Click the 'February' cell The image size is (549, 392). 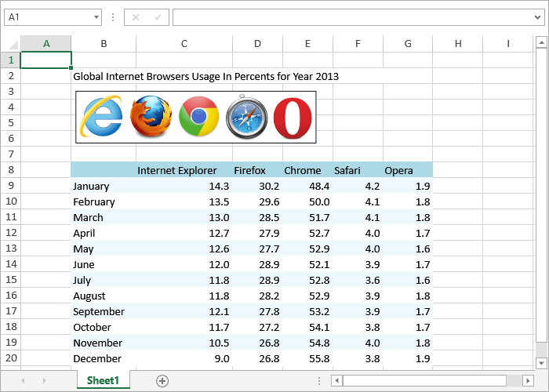tap(104, 201)
